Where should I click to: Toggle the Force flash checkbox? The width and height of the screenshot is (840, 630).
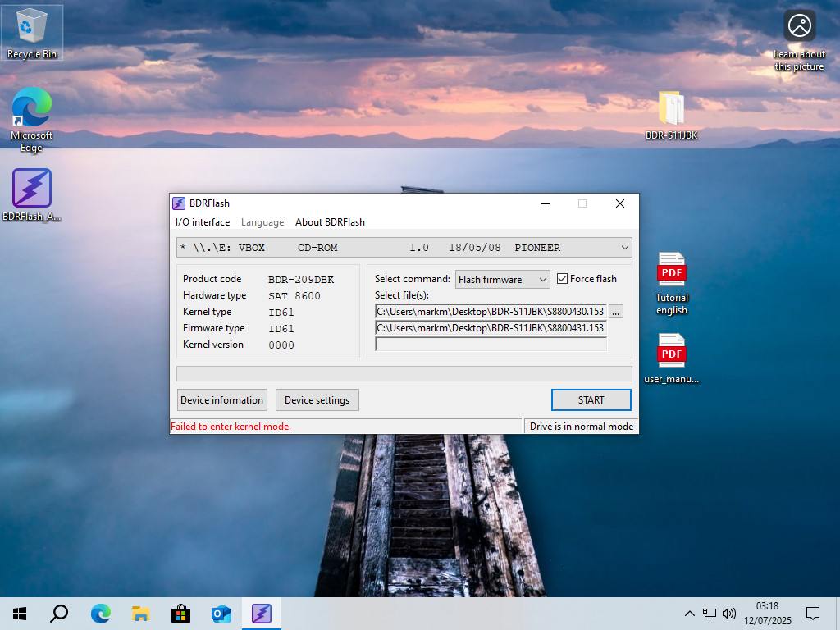point(562,279)
